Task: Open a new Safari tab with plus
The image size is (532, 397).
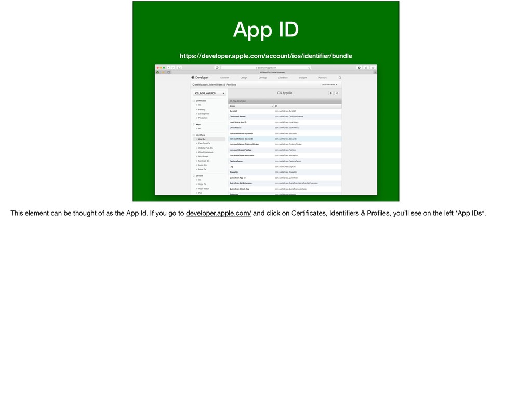Action: (375, 72)
